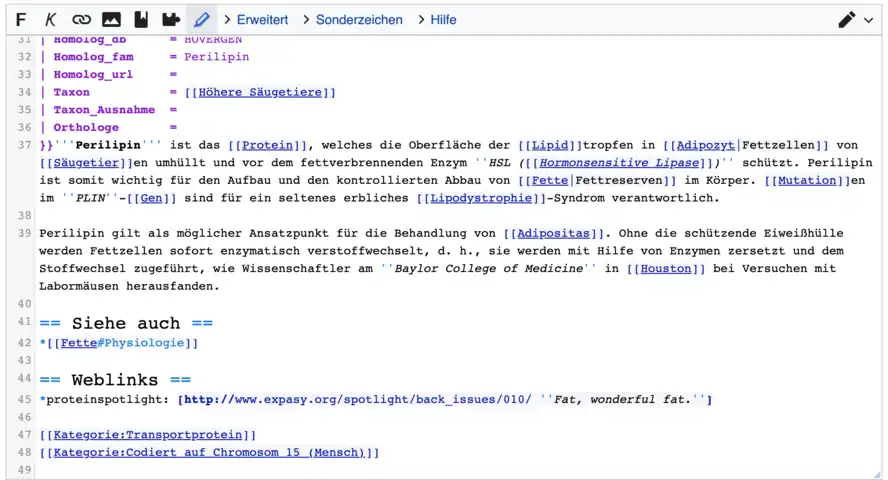The image size is (888, 480).
Task: Click the 'Perilipin' value on line 32
Action: pos(217,57)
